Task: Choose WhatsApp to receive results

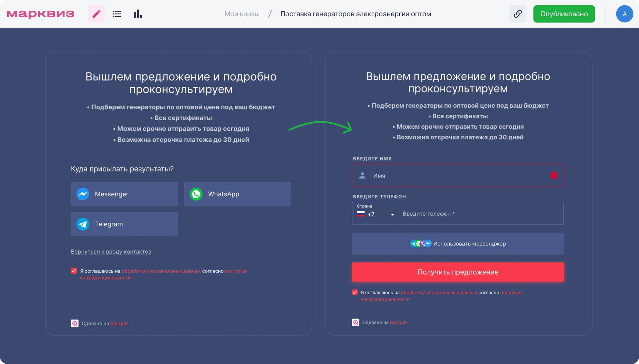Action: tap(237, 194)
